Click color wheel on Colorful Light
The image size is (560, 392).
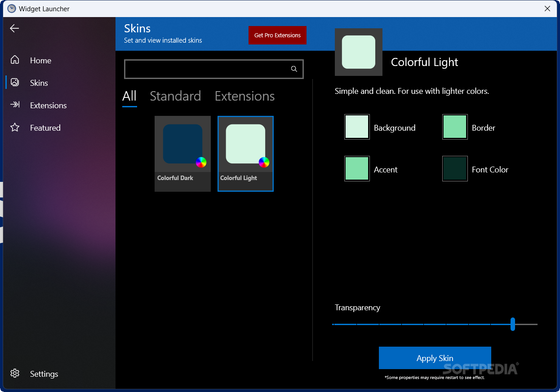(x=264, y=162)
